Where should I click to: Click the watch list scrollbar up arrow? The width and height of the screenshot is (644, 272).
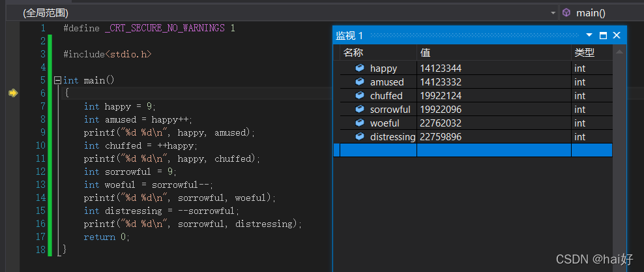(619, 52)
